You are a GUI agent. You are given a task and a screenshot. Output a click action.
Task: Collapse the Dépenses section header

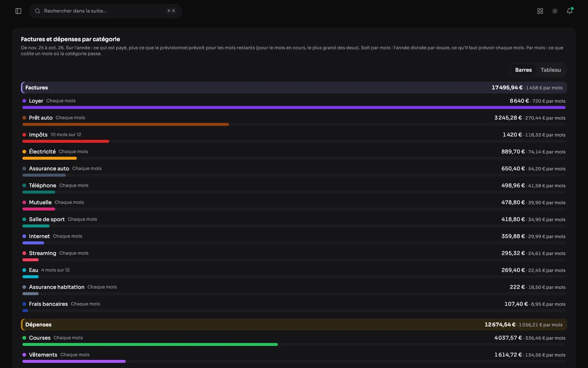(294, 325)
